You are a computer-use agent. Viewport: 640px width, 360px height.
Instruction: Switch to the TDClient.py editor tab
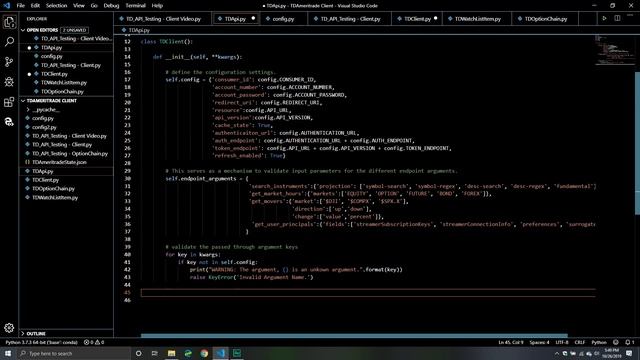[417, 19]
